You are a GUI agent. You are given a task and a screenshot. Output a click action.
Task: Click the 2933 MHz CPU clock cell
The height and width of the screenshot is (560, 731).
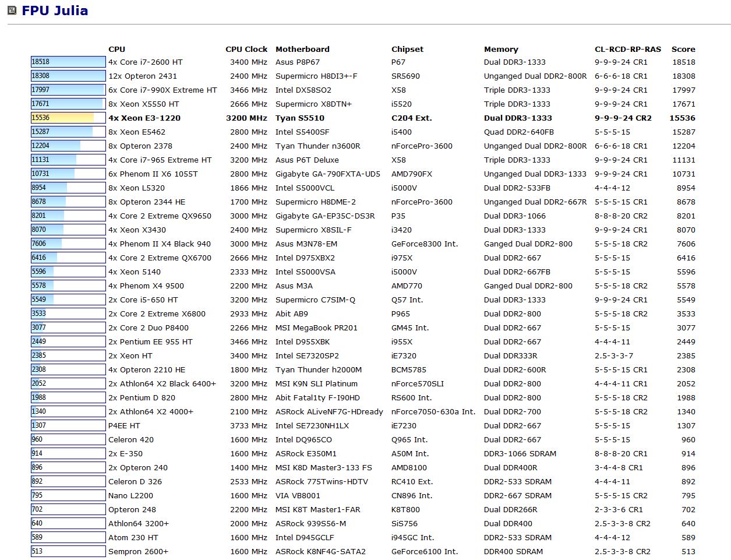(249, 314)
